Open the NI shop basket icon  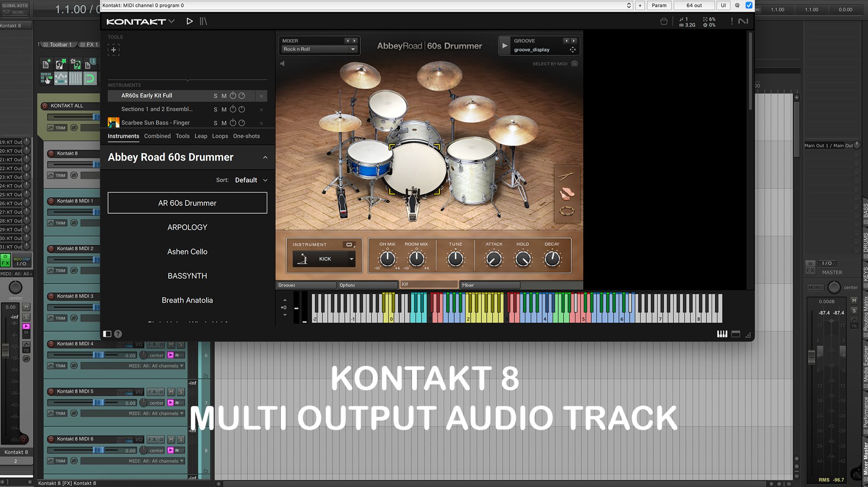(x=664, y=21)
